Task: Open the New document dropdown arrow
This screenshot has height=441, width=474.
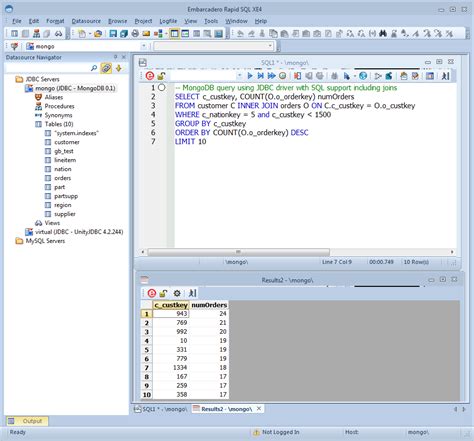Action: [x=90, y=33]
